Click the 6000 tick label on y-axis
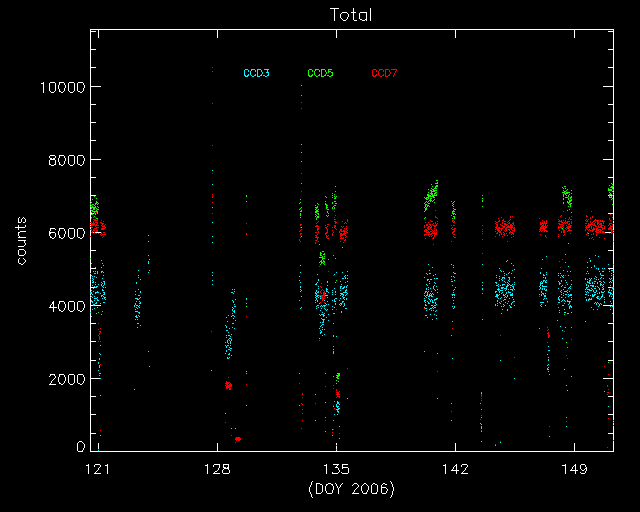Image resolution: width=640 pixels, height=512 pixels. coord(64,233)
